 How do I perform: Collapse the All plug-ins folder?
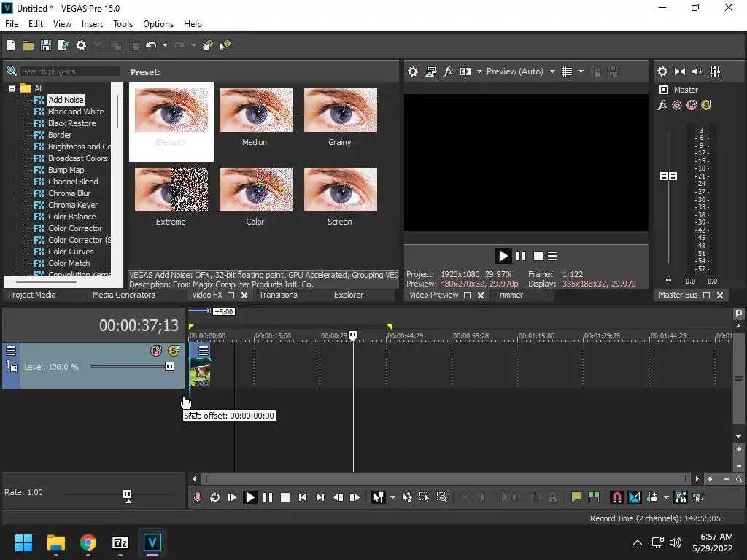pos(12,88)
